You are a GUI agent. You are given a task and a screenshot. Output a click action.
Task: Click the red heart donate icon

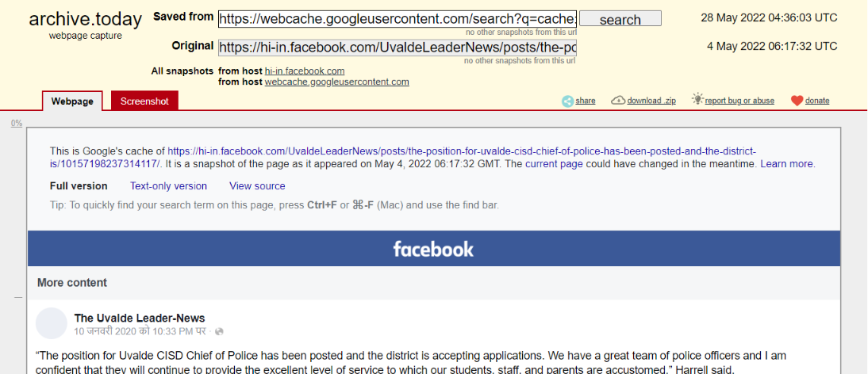(x=797, y=101)
